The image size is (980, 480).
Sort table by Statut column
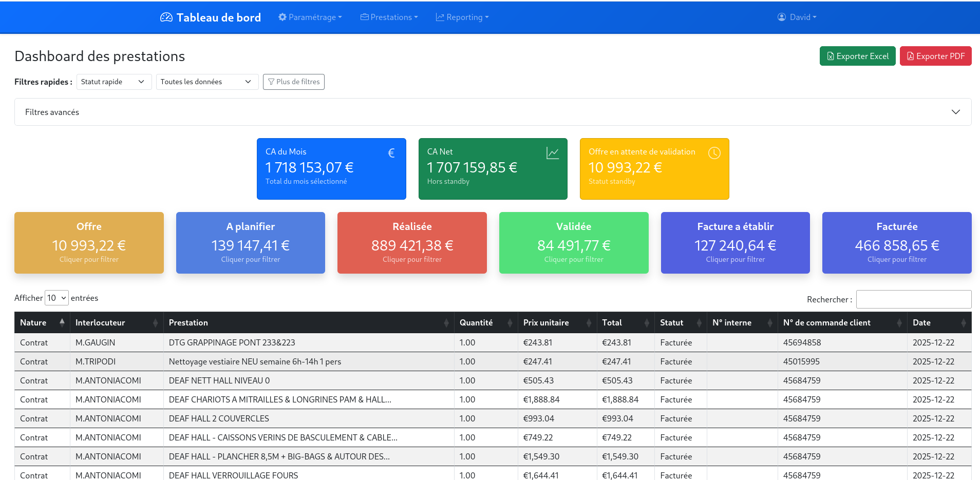681,322
